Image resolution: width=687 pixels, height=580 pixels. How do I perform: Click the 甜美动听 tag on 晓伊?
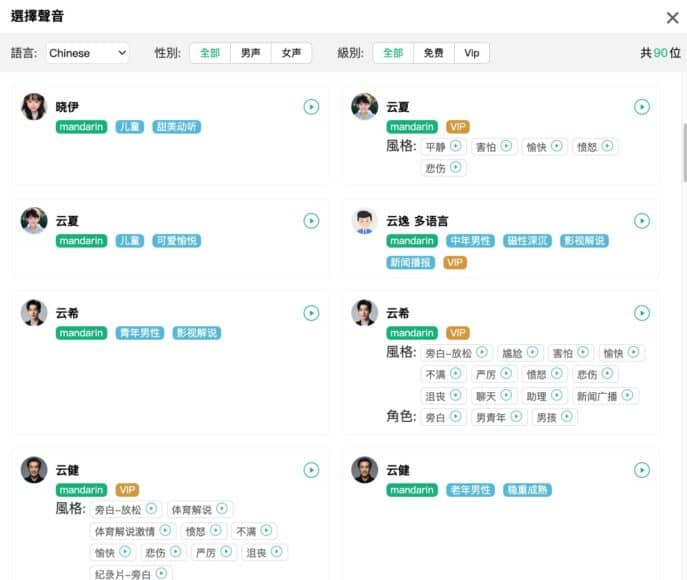[x=176, y=127]
